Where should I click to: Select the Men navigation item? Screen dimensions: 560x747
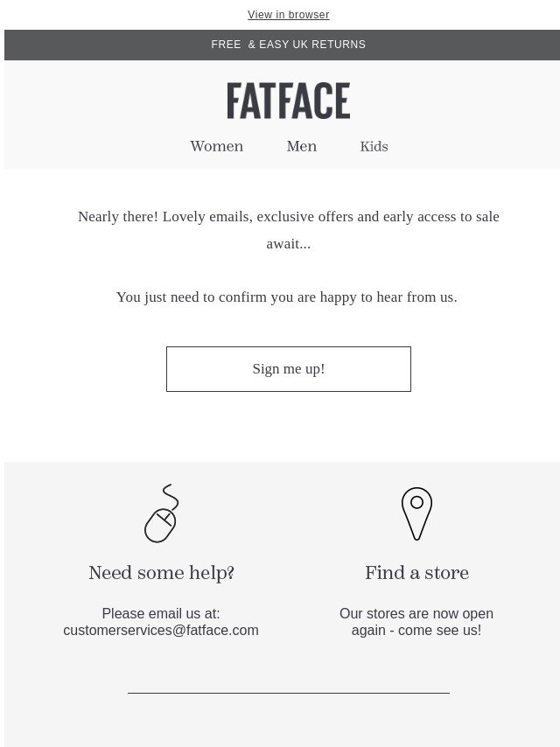point(302,146)
